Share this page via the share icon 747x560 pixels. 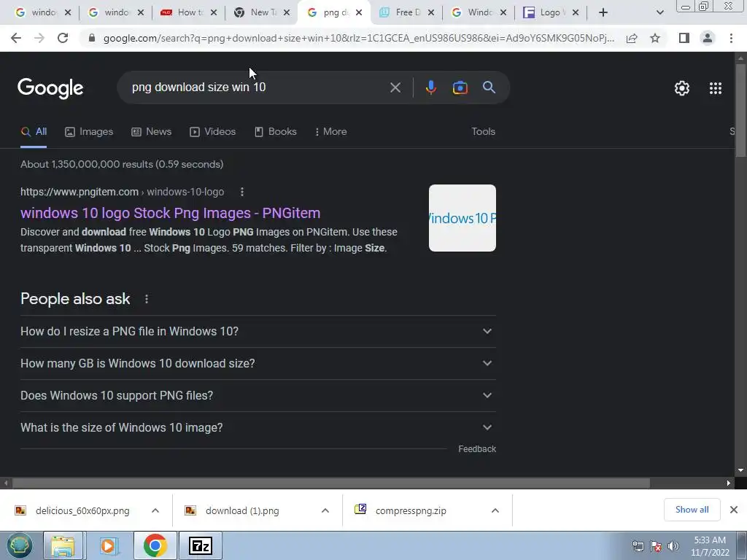tap(632, 38)
